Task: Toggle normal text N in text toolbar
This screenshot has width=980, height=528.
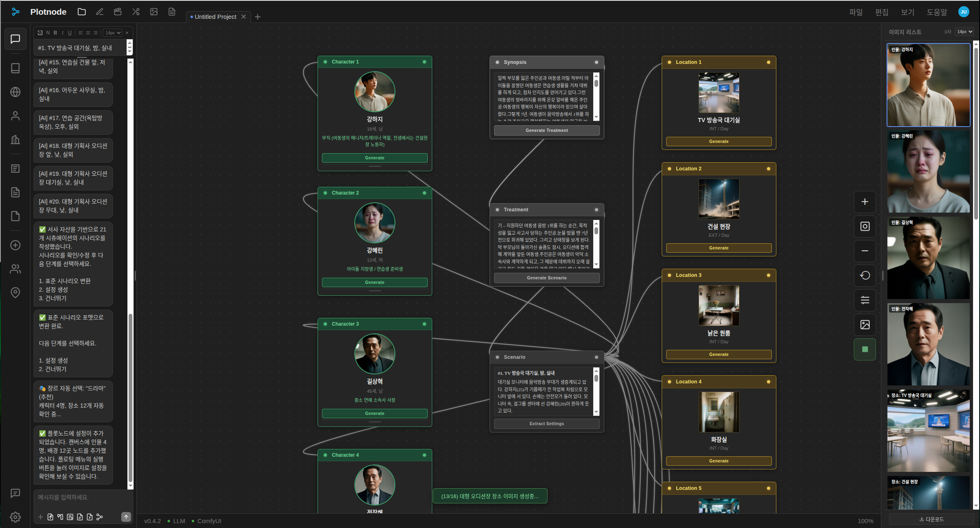Action: (x=48, y=33)
